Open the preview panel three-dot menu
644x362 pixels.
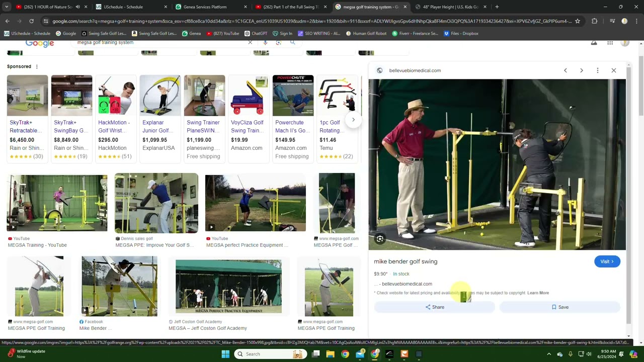598,70
